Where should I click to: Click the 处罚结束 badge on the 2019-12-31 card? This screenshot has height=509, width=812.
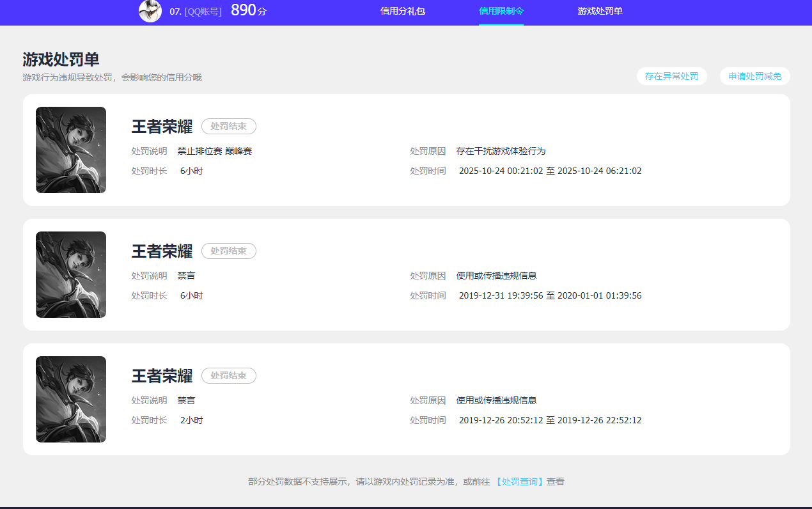pyautogui.click(x=229, y=251)
